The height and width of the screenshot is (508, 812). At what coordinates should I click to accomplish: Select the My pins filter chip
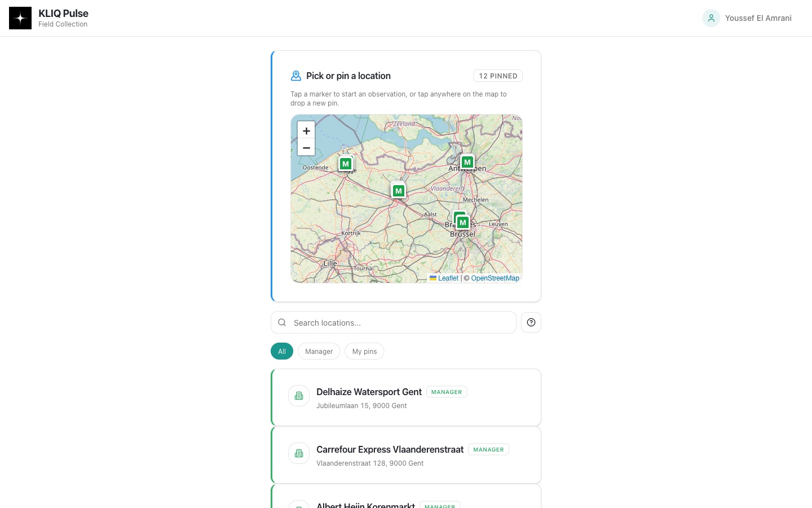click(x=365, y=351)
